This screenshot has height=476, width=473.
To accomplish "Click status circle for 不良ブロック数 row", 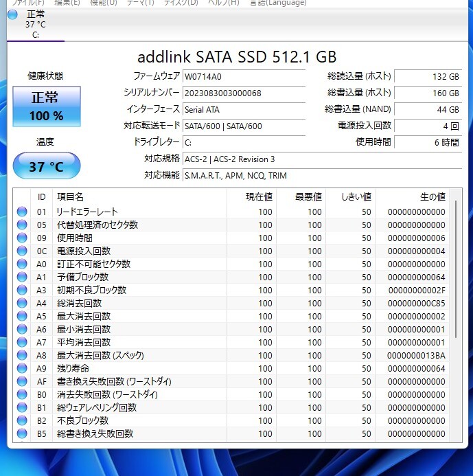I will tap(22, 420).
